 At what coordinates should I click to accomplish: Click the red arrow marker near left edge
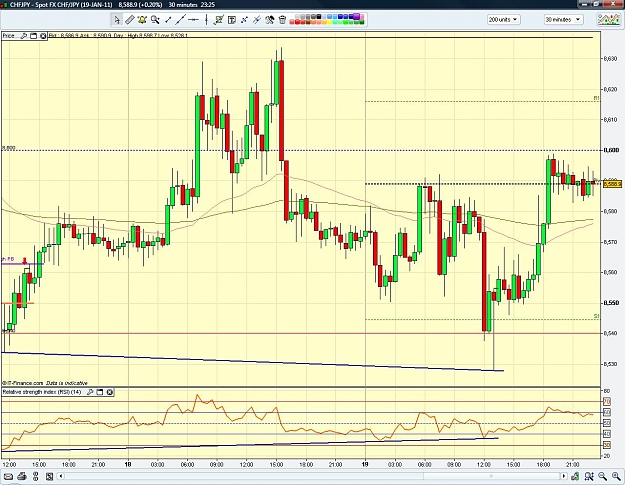25,261
